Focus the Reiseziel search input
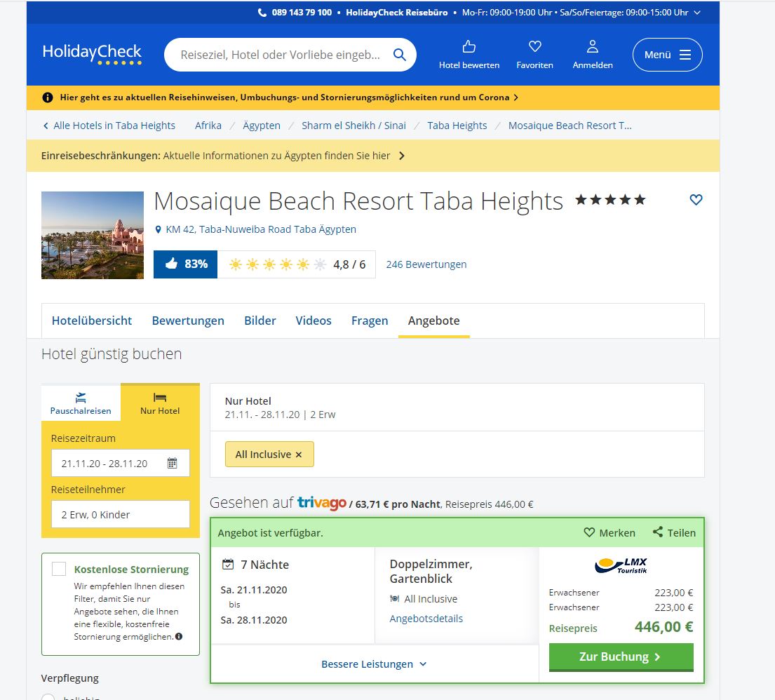 pyautogui.click(x=281, y=55)
